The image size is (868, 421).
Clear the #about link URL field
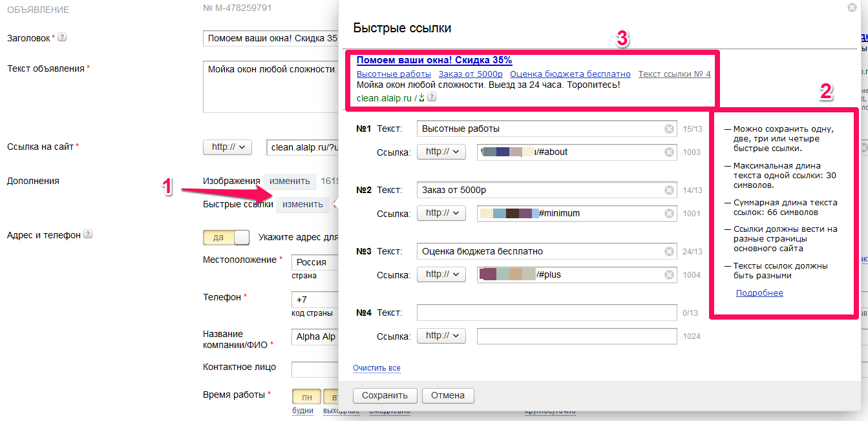(x=669, y=152)
